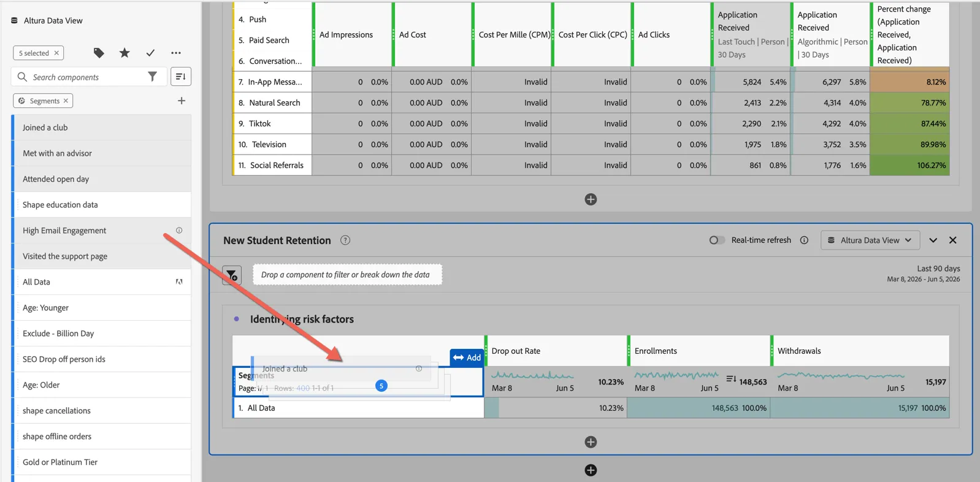Click the tags filter icon
The image size is (980, 482).
point(99,53)
